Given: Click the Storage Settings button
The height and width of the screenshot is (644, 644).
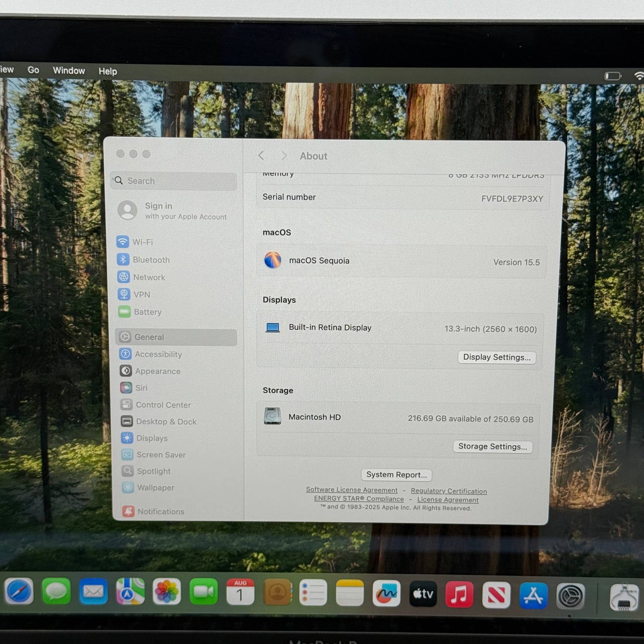Looking at the screenshot, I should click(492, 447).
